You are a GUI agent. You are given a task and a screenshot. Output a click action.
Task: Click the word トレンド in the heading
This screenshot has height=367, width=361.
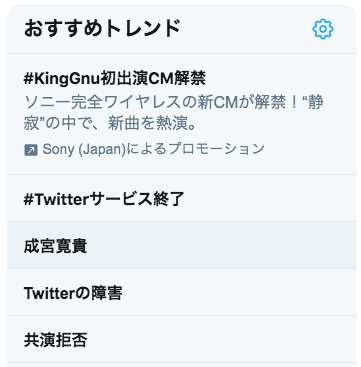[x=143, y=29]
